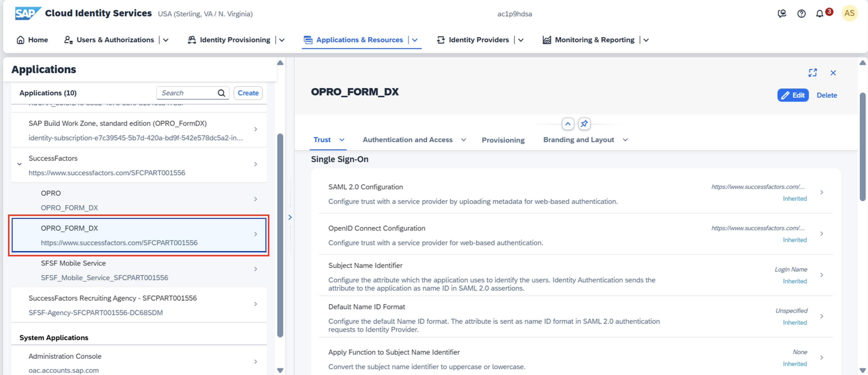Expand the Applications & Resources dropdown arrow
The width and height of the screenshot is (868, 375).
pos(415,40)
